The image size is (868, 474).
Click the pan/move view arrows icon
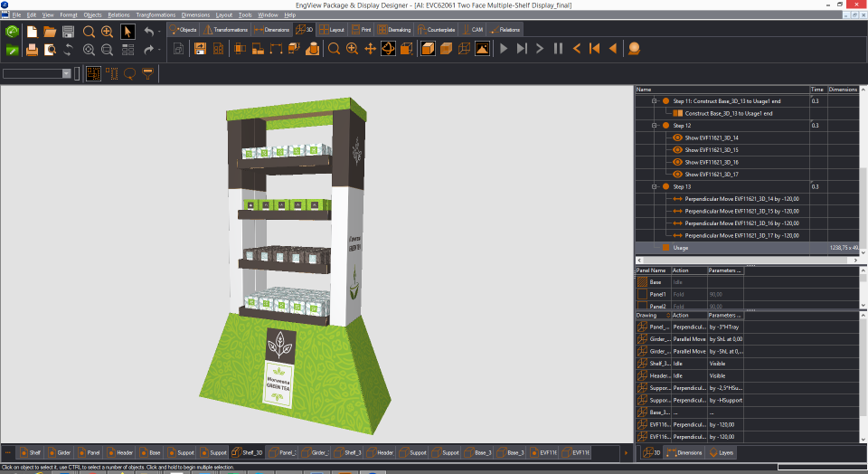click(x=370, y=48)
